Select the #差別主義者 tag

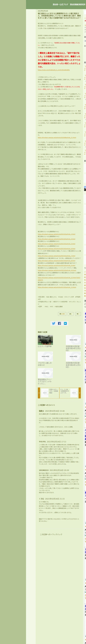click(59, 307)
